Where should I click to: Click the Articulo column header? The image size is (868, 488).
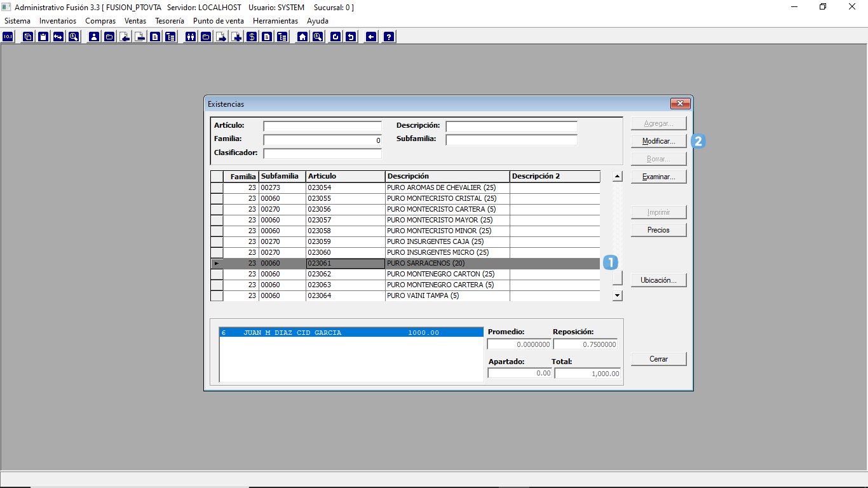pyautogui.click(x=346, y=176)
